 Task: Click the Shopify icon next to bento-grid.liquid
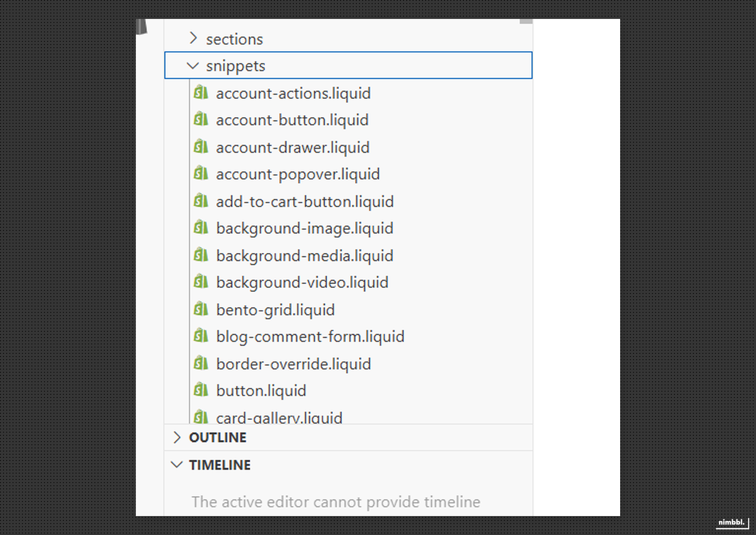point(202,310)
